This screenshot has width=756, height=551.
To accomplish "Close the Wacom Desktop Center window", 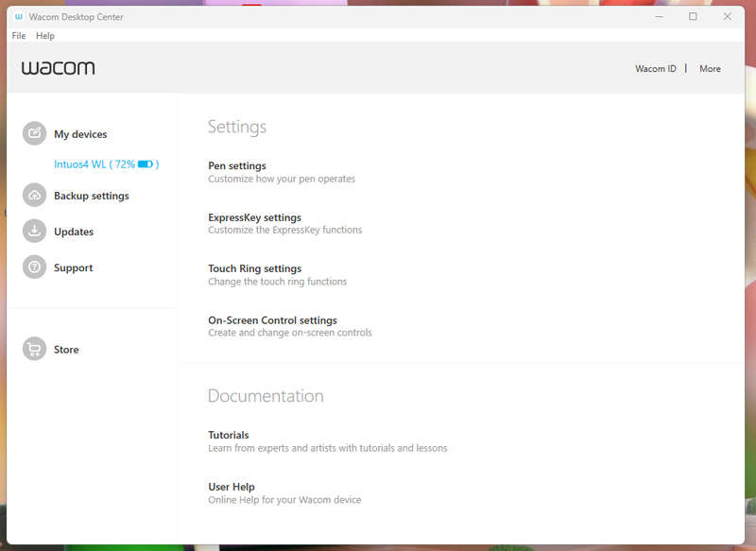I will coord(728,17).
